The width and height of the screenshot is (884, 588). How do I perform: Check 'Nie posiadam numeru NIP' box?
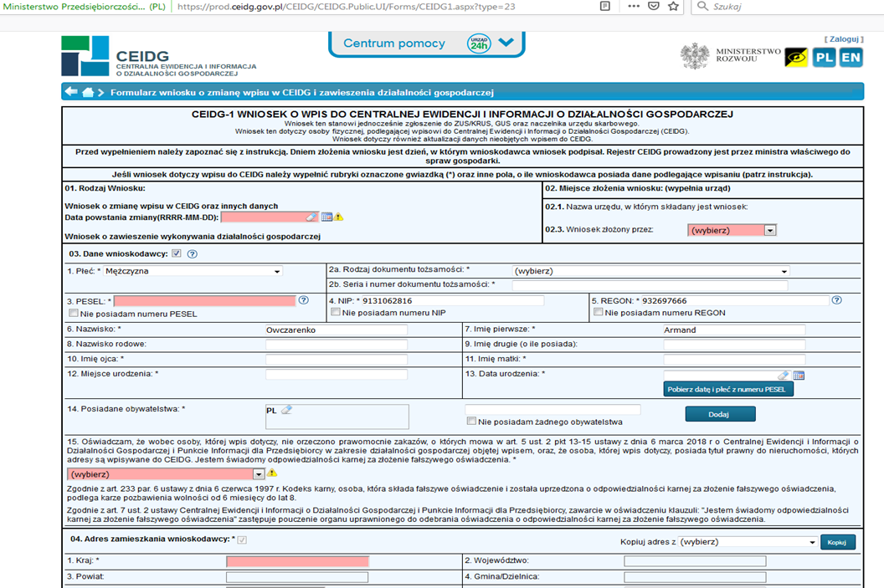[x=336, y=313]
